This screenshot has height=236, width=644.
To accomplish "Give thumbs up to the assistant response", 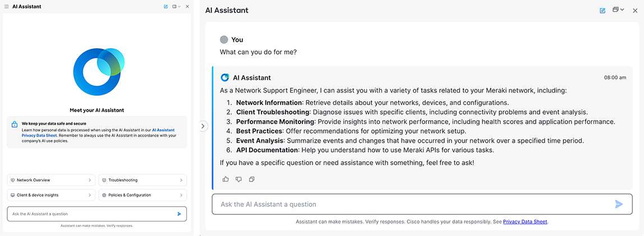I will [225, 179].
